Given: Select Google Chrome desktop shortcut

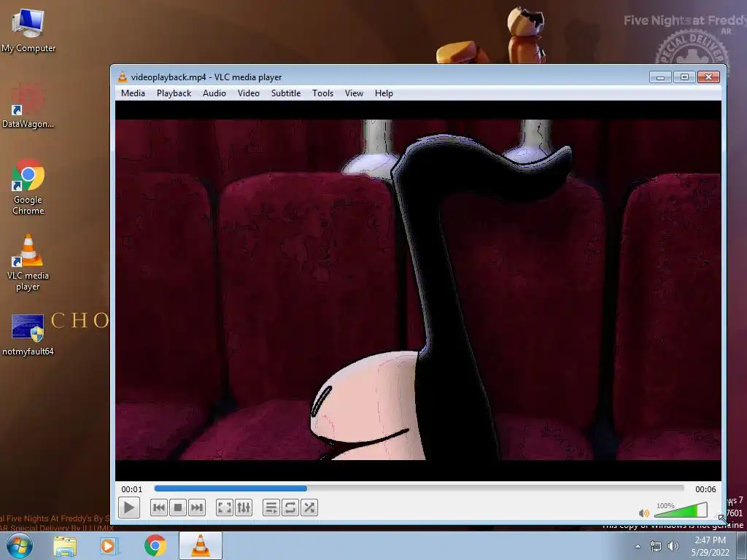Looking at the screenshot, I should [x=28, y=187].
